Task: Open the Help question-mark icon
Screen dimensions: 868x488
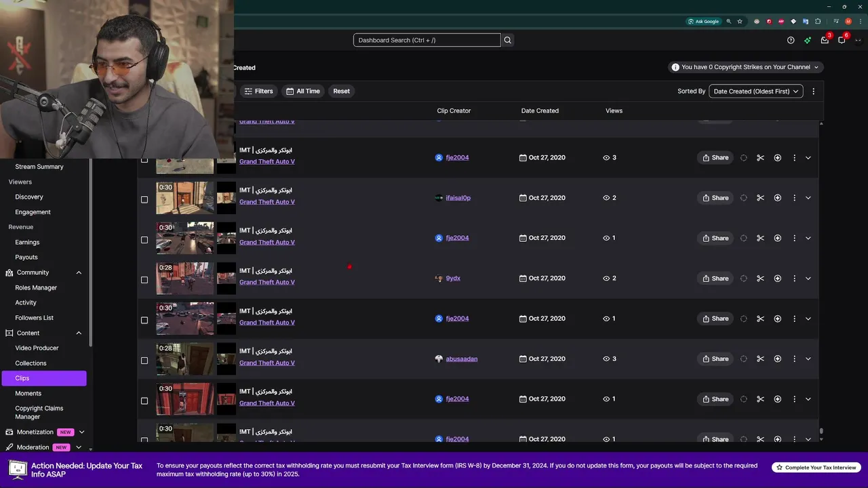Action: pyautogui.click(x=791, y=40)
